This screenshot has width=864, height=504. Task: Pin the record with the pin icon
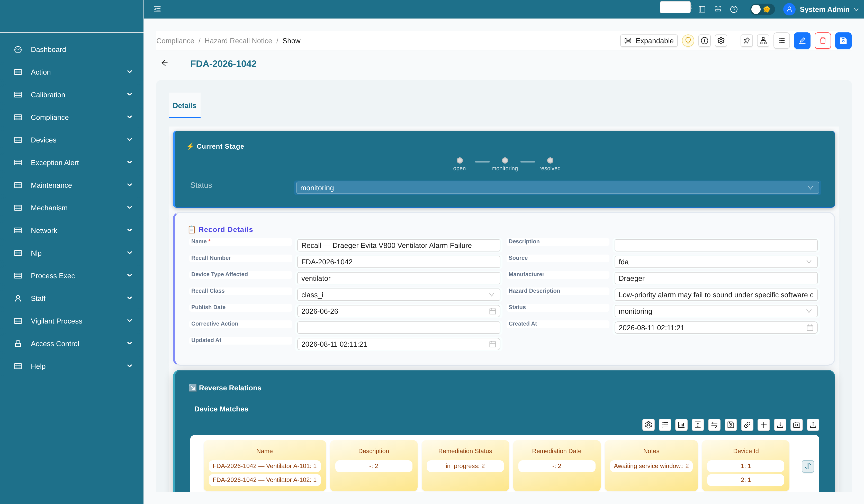click(746, 41)
